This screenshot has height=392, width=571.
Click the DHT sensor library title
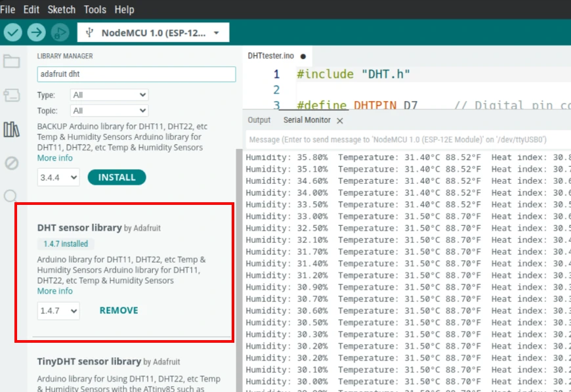[79, 228]
